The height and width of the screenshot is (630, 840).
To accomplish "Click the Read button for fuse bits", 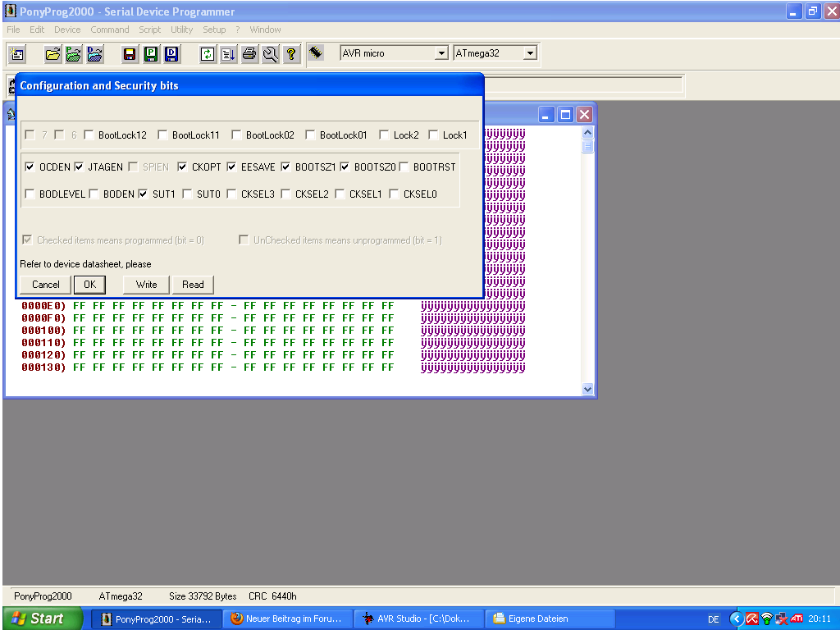I will (x=193, y=285).
